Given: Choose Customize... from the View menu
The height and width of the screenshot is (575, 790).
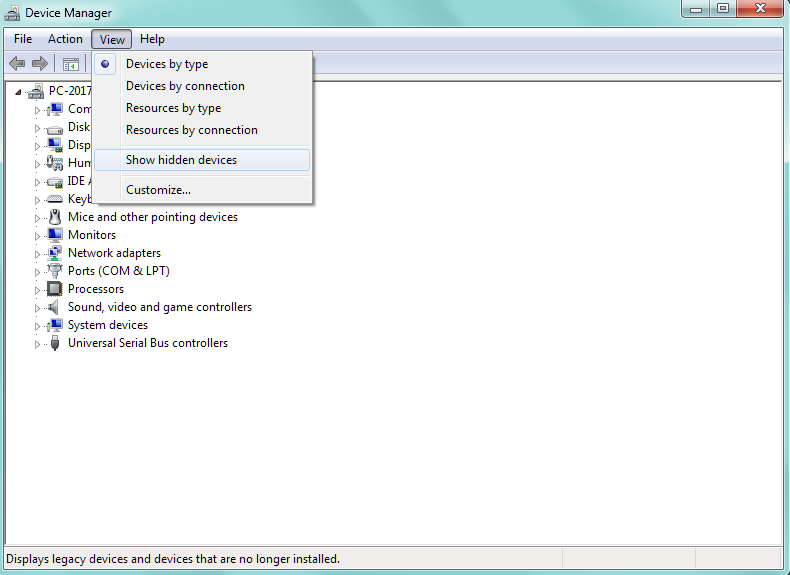Looking at the screenshot, I should click(158, 190).
